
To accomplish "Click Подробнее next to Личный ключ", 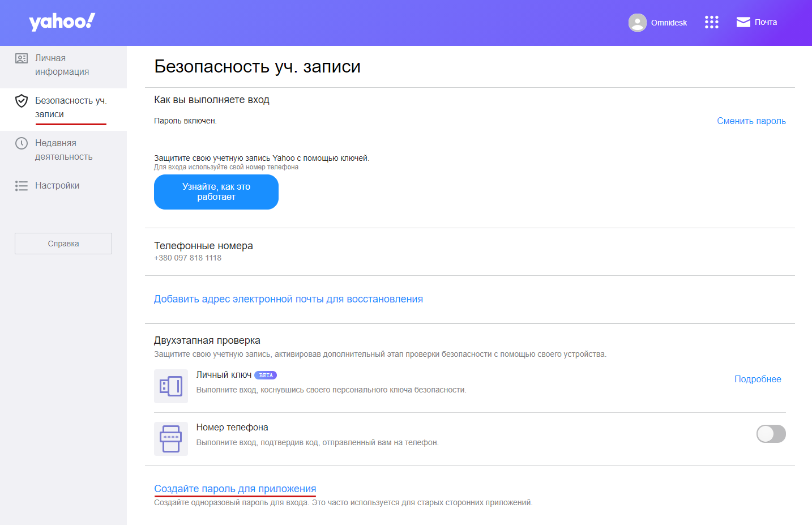I will coord(758,379).
